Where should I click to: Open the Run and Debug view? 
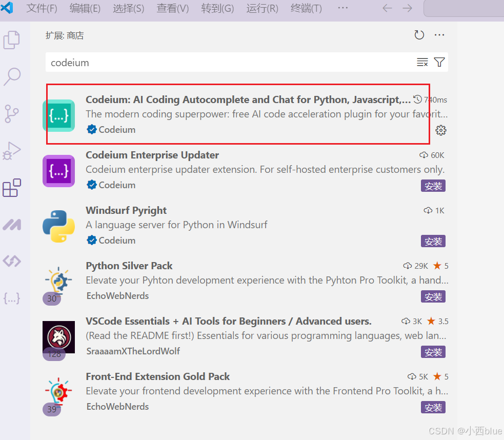pyautogui.click(x=12, y=151)
